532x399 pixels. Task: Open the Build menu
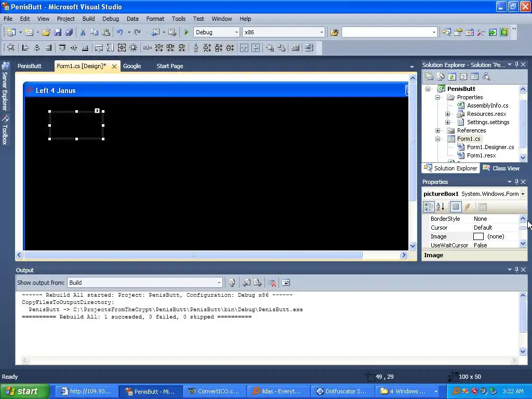tap(88, 19)
